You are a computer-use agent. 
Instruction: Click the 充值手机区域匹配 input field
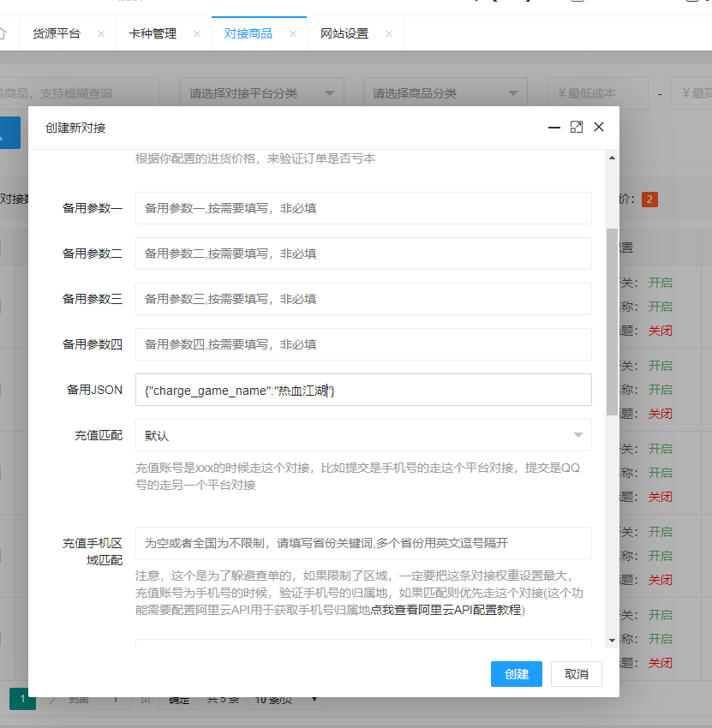(363, 543)
